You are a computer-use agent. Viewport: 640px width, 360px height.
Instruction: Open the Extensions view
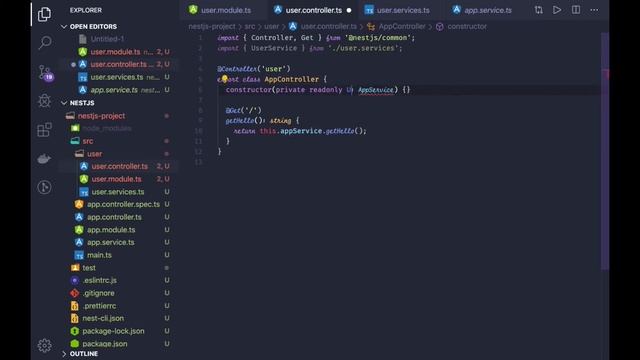(44, 130)
